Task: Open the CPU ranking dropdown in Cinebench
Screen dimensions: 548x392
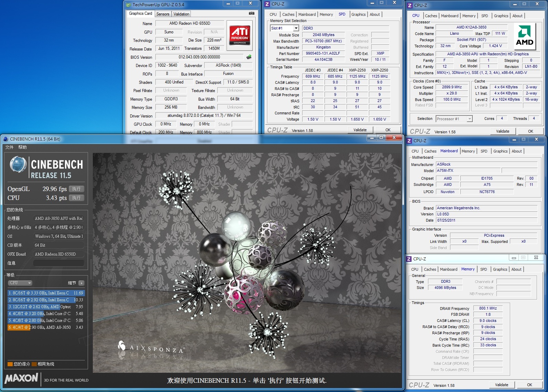Action: point(20,283)
